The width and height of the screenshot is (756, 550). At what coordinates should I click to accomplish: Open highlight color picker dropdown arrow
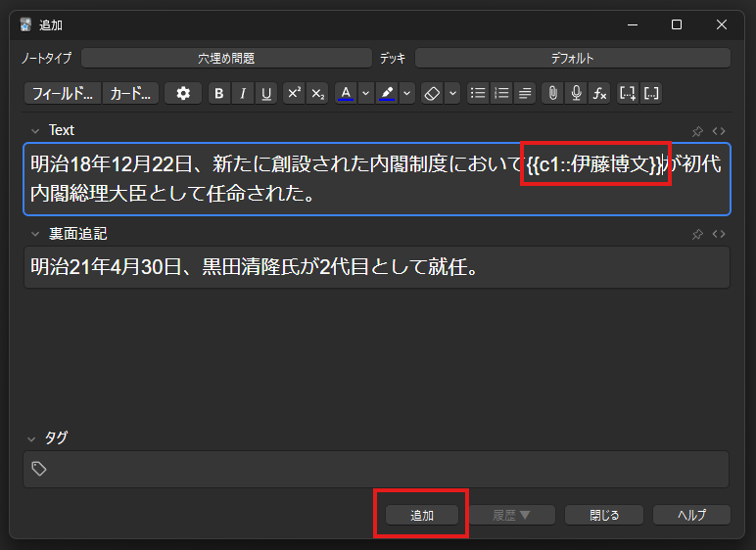pos(407,94)
